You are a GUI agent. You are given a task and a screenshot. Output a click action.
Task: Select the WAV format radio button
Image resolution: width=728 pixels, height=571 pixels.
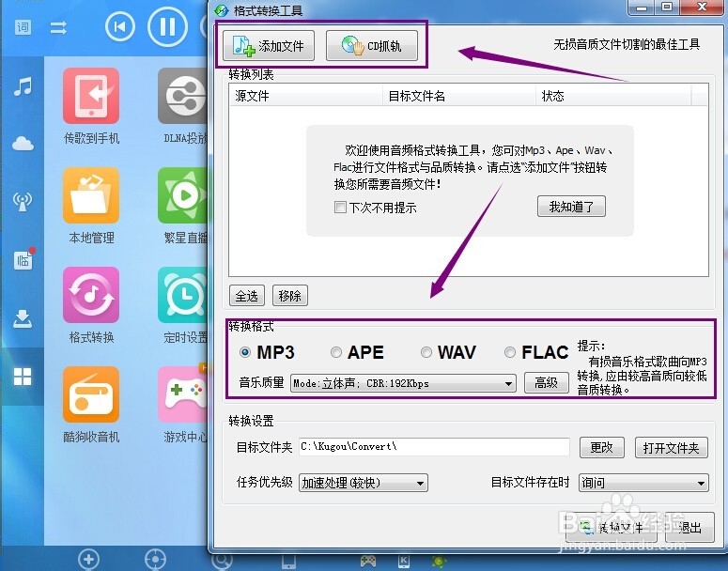pyautogui.click(x=426, y=352)
